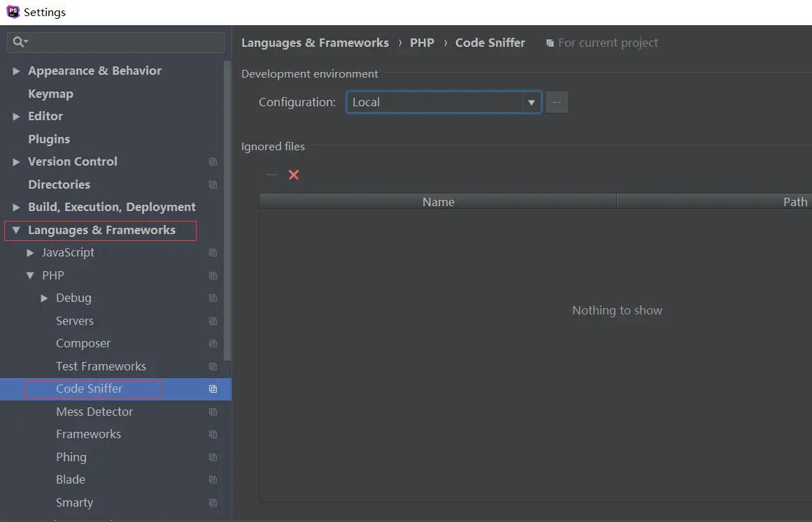Screen dimensions: 812x522
Task: Collapse the PHP node
Action: click(x=30, y=276)
